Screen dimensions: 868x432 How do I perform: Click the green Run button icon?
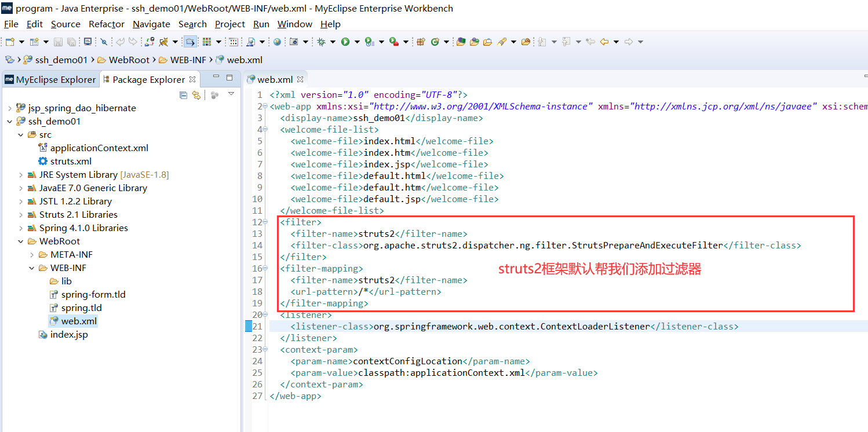point(344,41)
